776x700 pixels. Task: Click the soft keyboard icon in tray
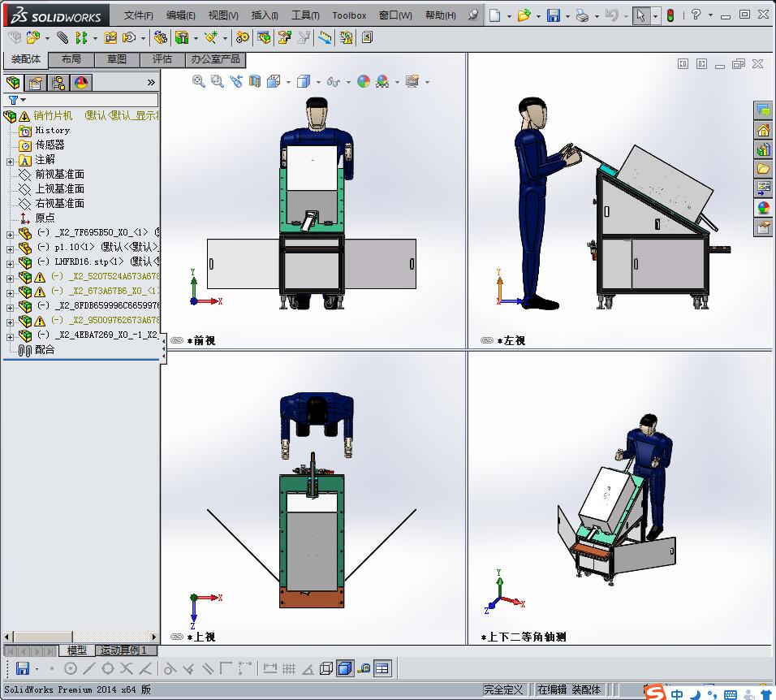[x=731, y=694]
